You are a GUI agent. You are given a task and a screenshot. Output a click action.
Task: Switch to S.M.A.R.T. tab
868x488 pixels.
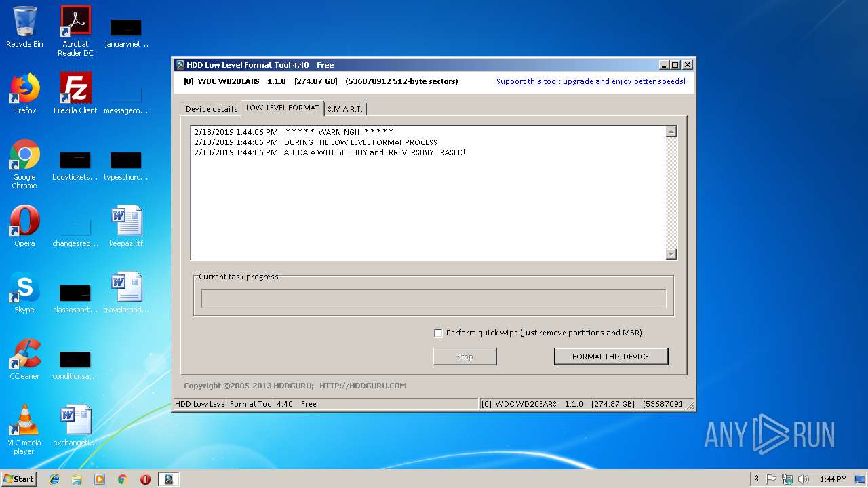(x=345, y=109)
